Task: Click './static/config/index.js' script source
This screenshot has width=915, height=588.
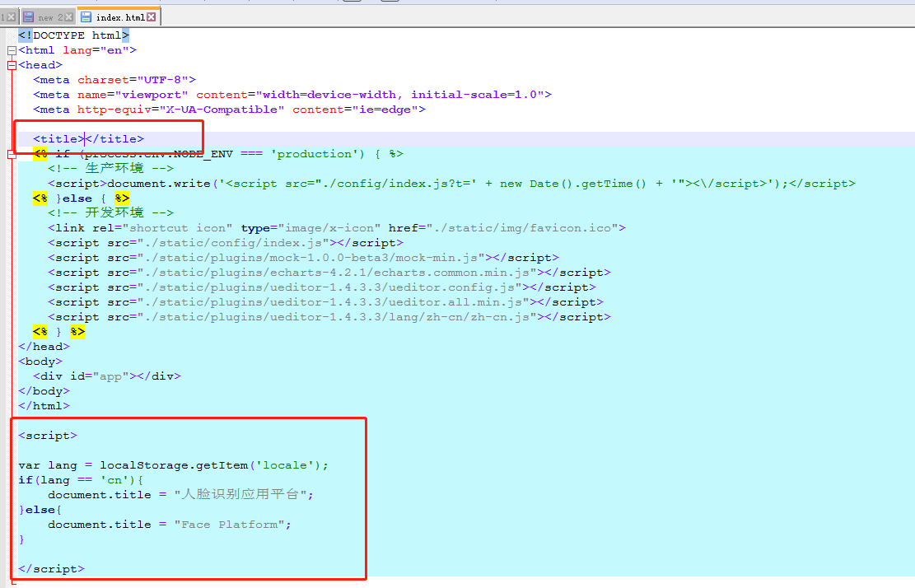Action: [233, 243]
